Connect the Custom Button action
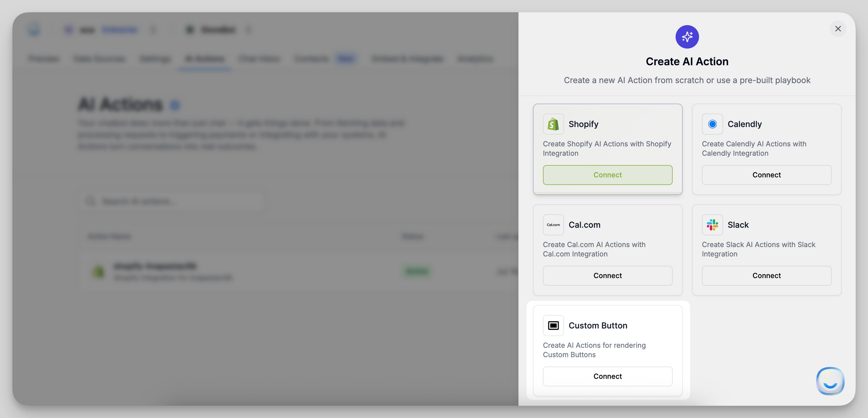The image size is (868, 418). coord(608,376)
